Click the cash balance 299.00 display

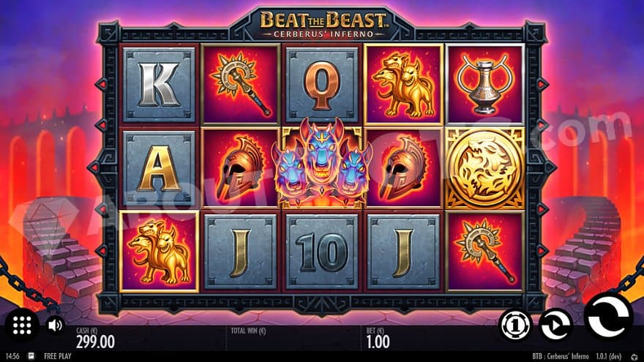coord(95,341)
